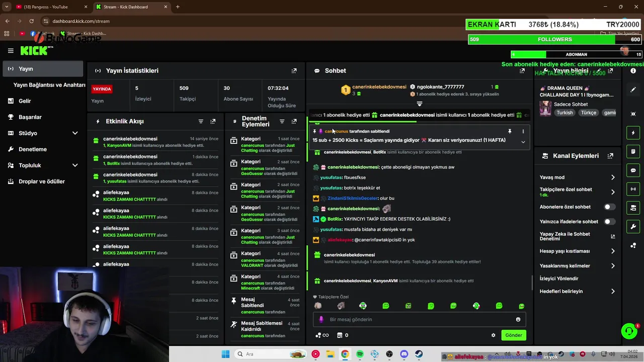The height and width of the screenshot is (362, 644).
Task: Collapse the leaderboard arrow under top gifters
Action: pos(419,104)
